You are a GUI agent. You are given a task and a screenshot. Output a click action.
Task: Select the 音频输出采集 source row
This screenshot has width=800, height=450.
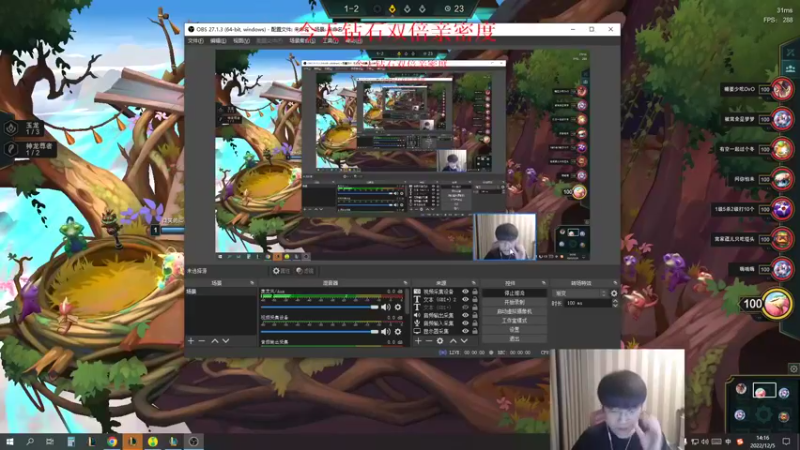point(446,315)
